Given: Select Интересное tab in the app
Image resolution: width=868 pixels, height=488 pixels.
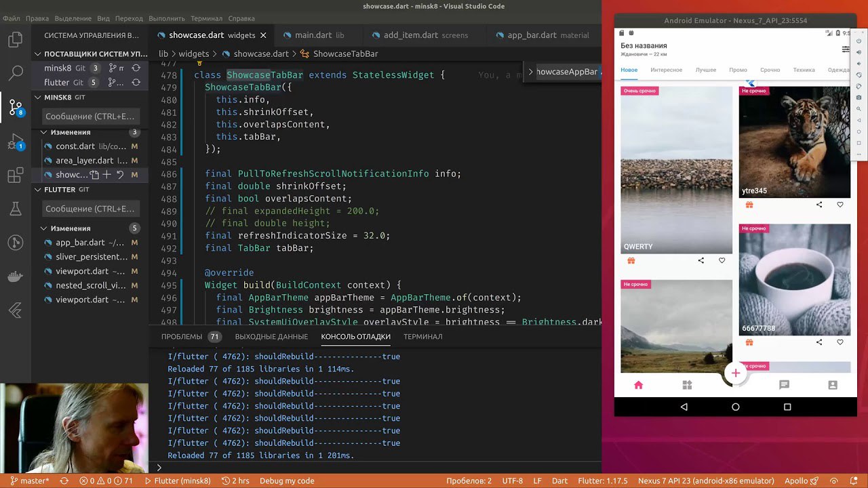Looking at the screenshot, I should [666, 70].
